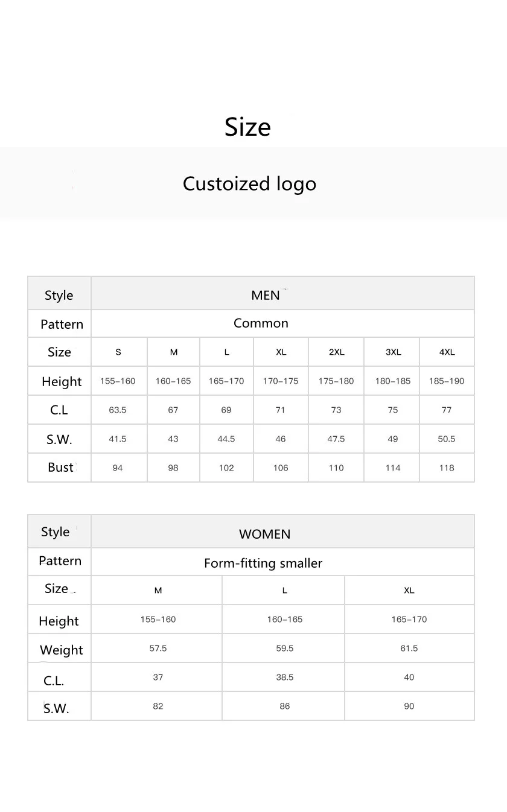Select the WOMEN style header cell
The width and height of the screenshot is (507, 812).
pos(264,534)
